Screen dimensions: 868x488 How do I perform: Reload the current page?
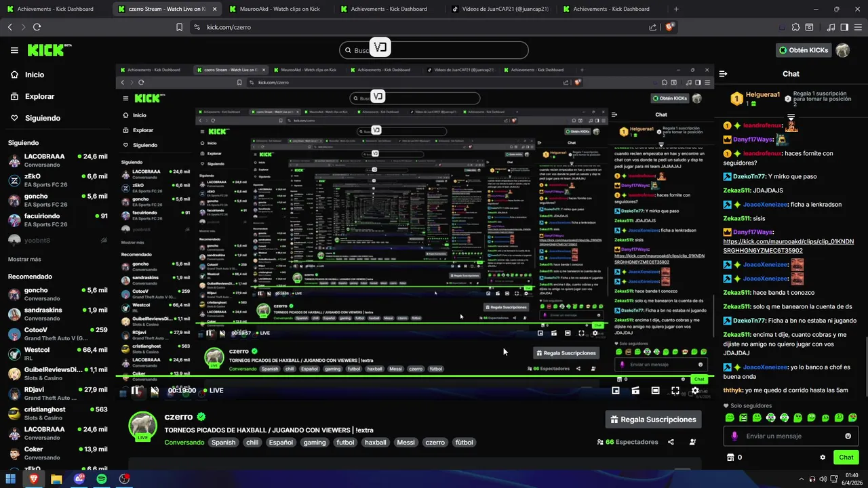(37, 27)
